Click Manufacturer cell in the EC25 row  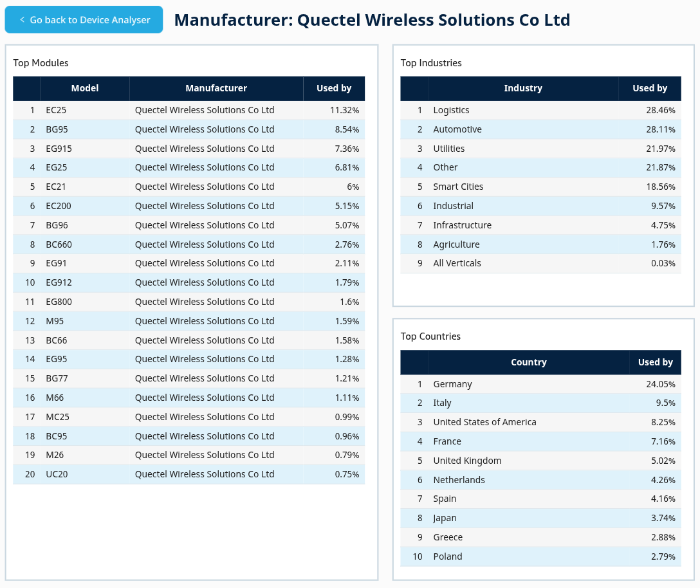click(x=216, y=110)
